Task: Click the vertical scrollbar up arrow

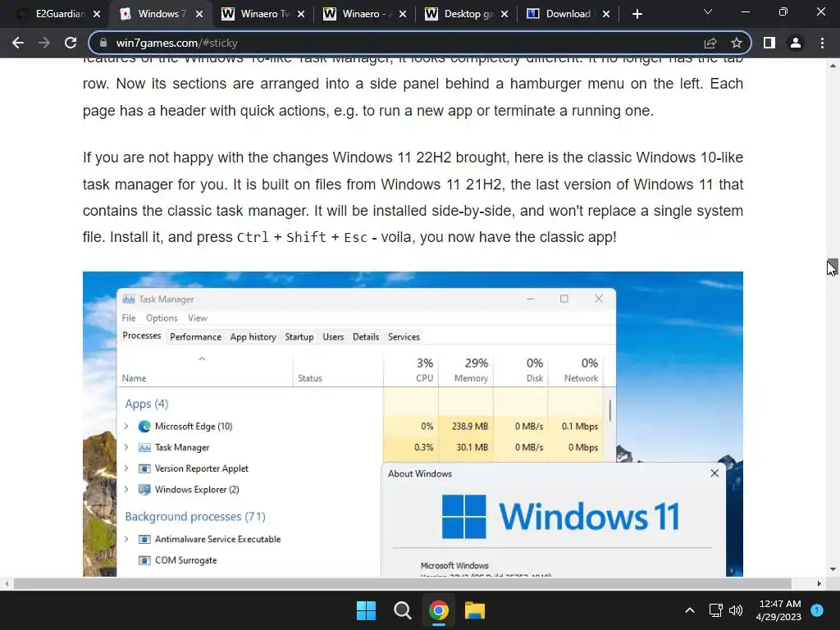Action: [833, 66]
